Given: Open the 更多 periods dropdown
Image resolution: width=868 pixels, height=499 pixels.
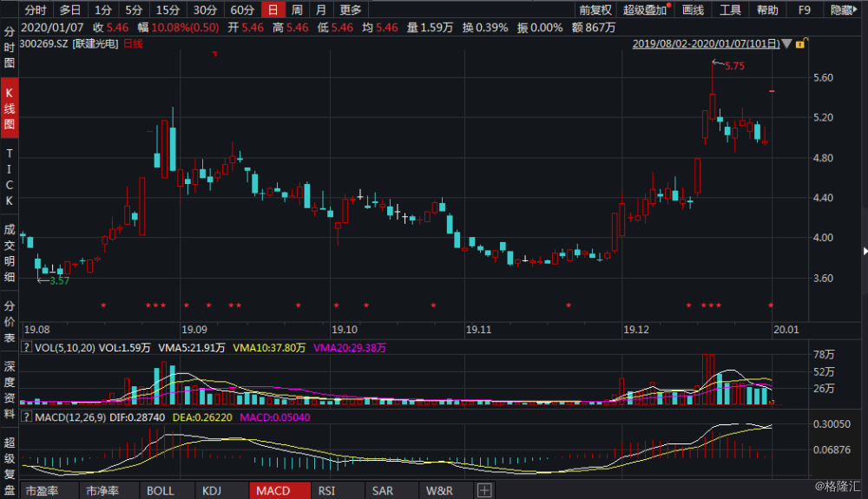Looking at the screenshot, I should 351,10.
